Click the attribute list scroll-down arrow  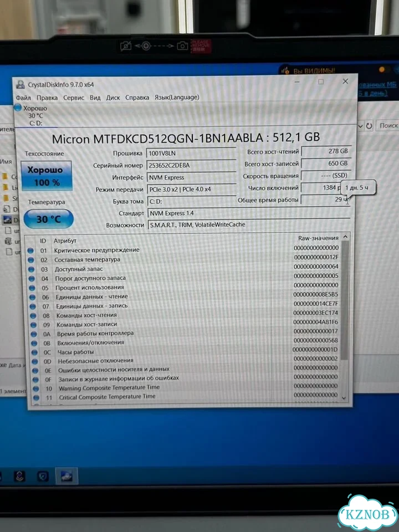(x=344, y=398)
